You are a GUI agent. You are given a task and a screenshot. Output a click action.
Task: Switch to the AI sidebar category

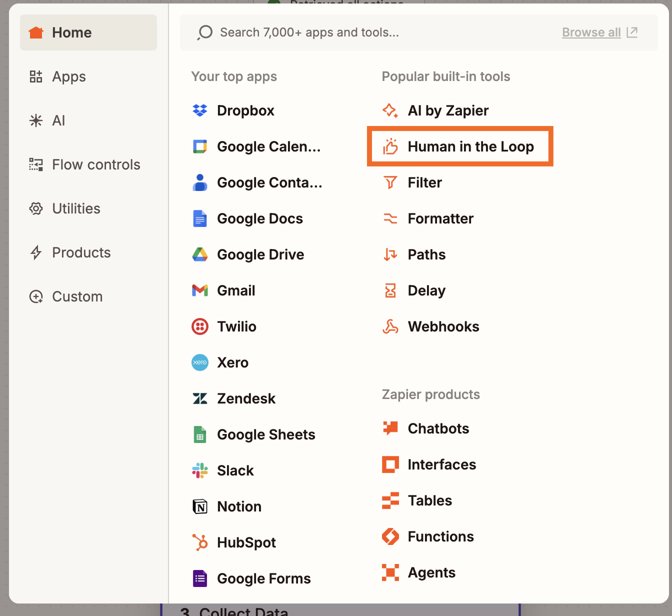(x=88, y=120)
